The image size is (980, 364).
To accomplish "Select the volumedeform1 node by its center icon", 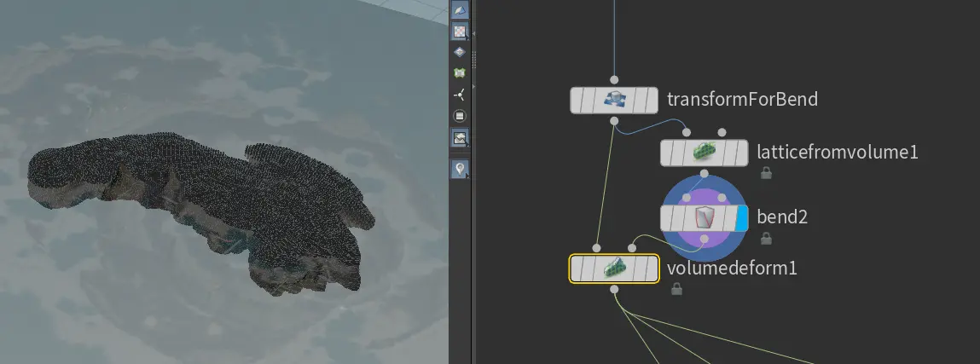I will point(614,269).
